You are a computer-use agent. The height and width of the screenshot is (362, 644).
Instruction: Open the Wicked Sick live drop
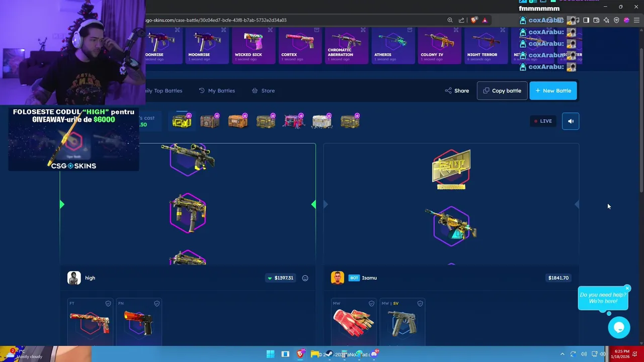(x=254, y=45)
